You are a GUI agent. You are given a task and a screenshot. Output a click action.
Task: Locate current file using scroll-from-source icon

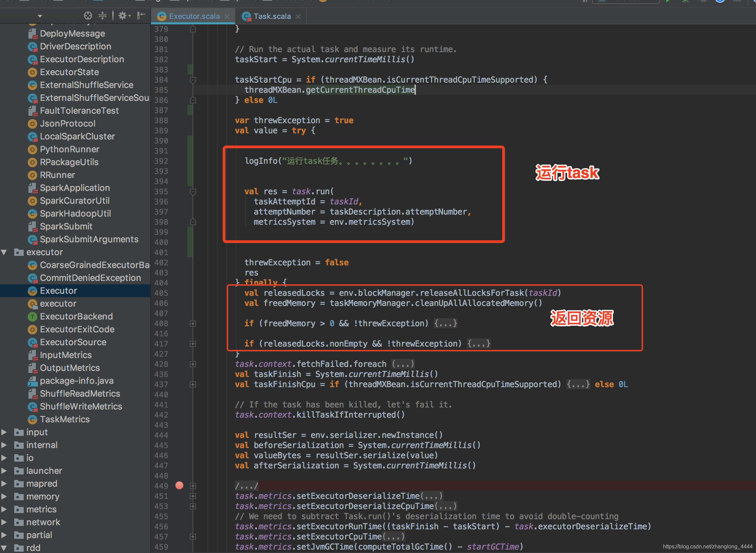[88, 16]
